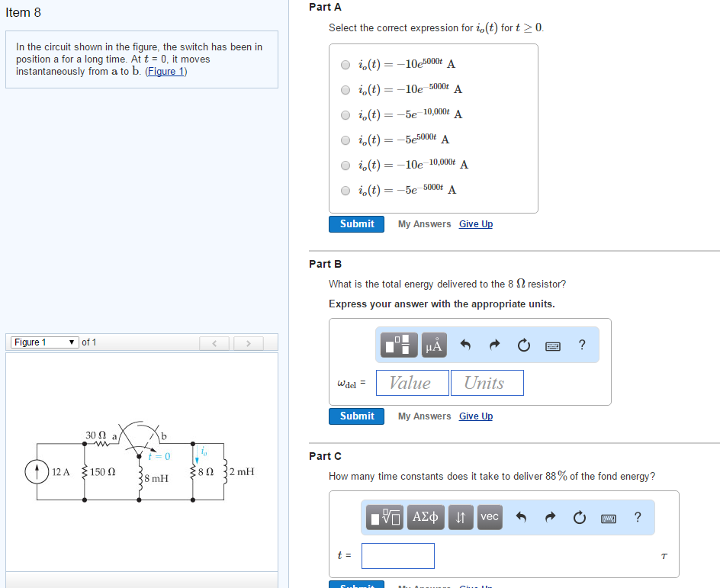Redo in the Part B answer toolbar

(x=494, y=345)
